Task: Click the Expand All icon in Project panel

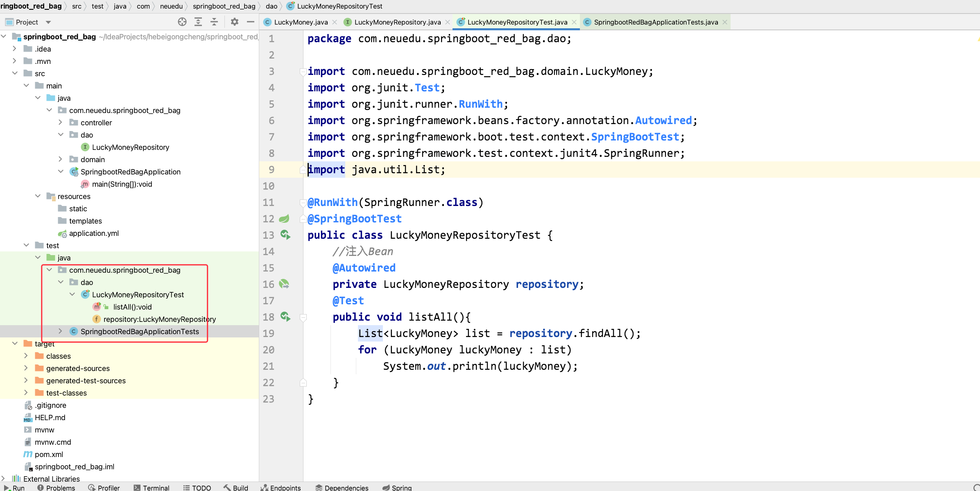Action: click(198, 22)
